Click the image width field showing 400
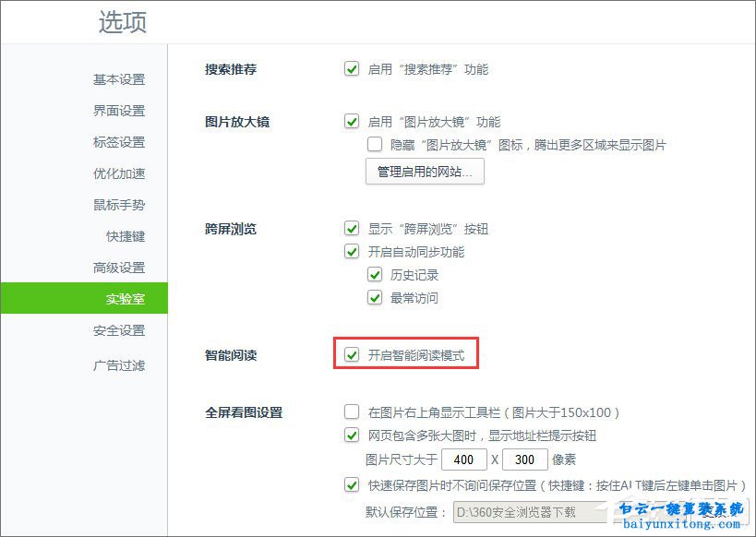 tap(464, 459)
